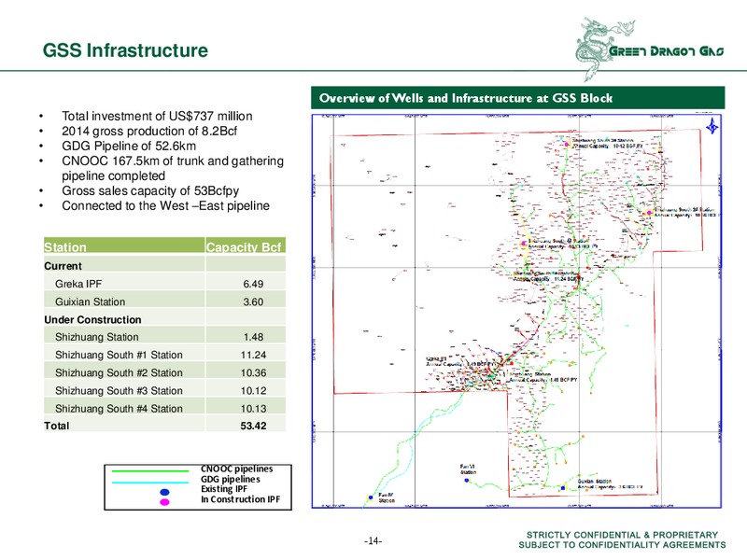Image resolution: width=747 pixels, height=560 pixels.
Task: Click the blue Fan VI Station marker on map
Action: (x=467, y=481)
